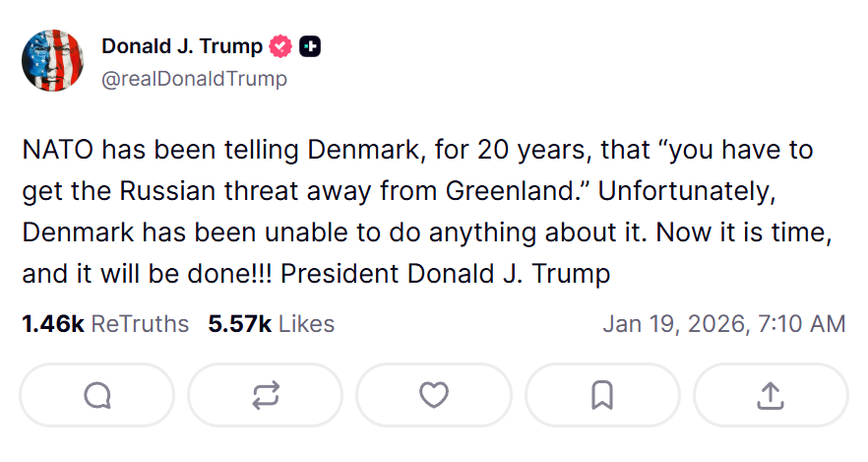Click the Likes label text
The image size is (868, 462).
click(306, 324)
